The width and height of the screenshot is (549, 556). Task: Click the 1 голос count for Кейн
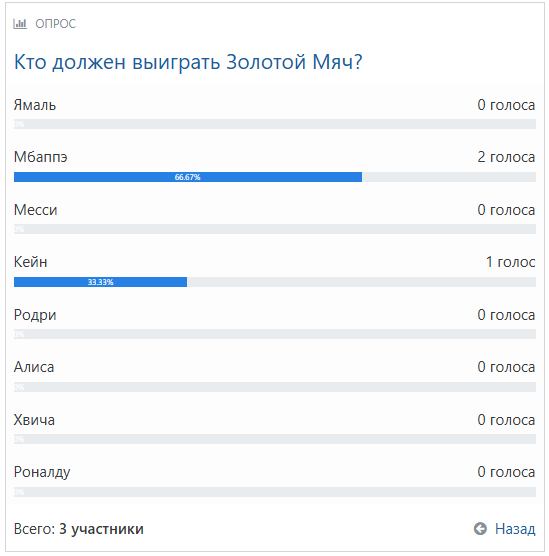pyautogui.click(x=510, y=262)
